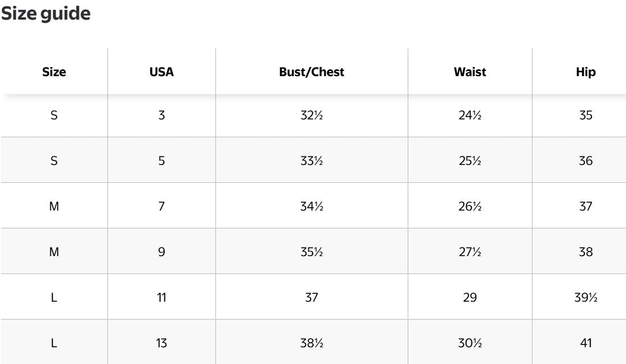This screenshot has width=626, height=364.
Task: Select the 34½ bust/chest value
Action: (x=311, y=207)
